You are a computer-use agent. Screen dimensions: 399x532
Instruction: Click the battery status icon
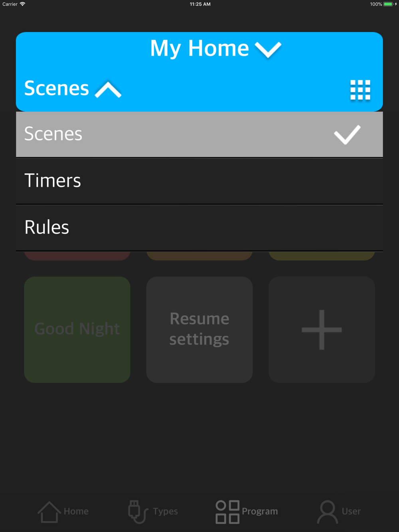(x=388, y=4)
